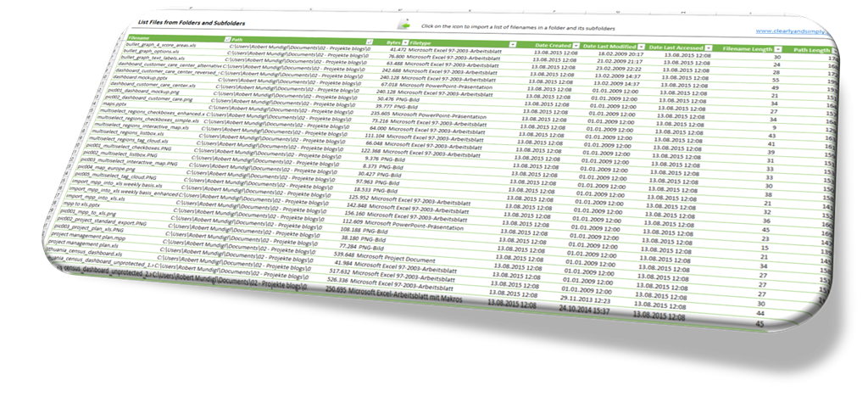Open the Filename Length filter dropdown

coord(778,50)
